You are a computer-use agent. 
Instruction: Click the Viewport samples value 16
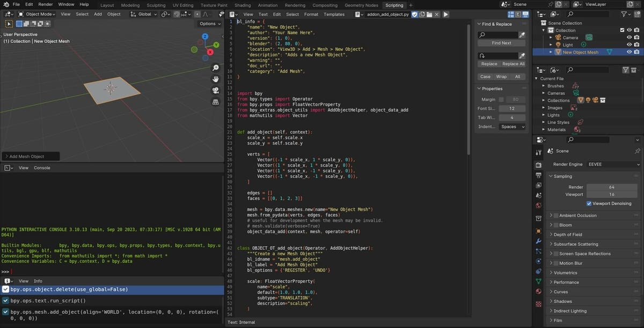pyautogui.click(x=612, y=195)
